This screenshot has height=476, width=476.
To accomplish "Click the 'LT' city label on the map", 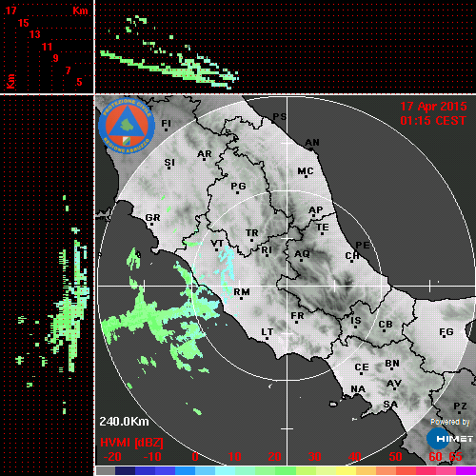I will [267, 332].
